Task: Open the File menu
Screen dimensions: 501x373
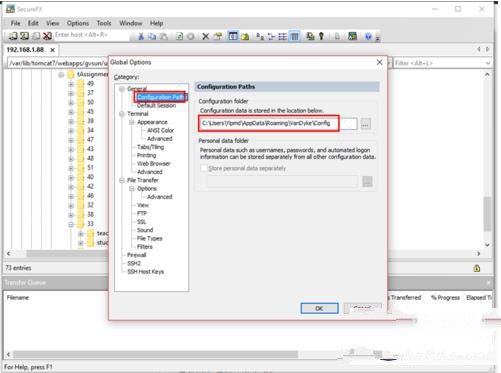Action: 15,23
